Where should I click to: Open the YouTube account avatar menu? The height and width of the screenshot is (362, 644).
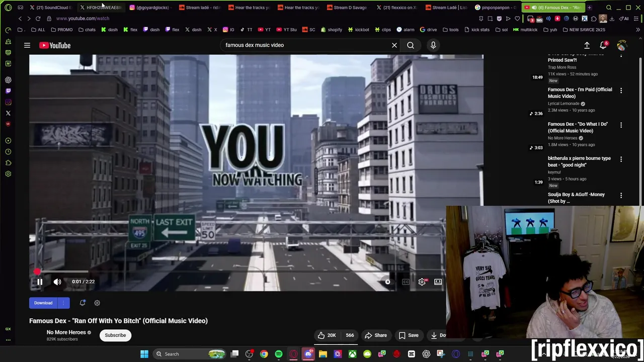pyautogui.click(x=622, y=45)
